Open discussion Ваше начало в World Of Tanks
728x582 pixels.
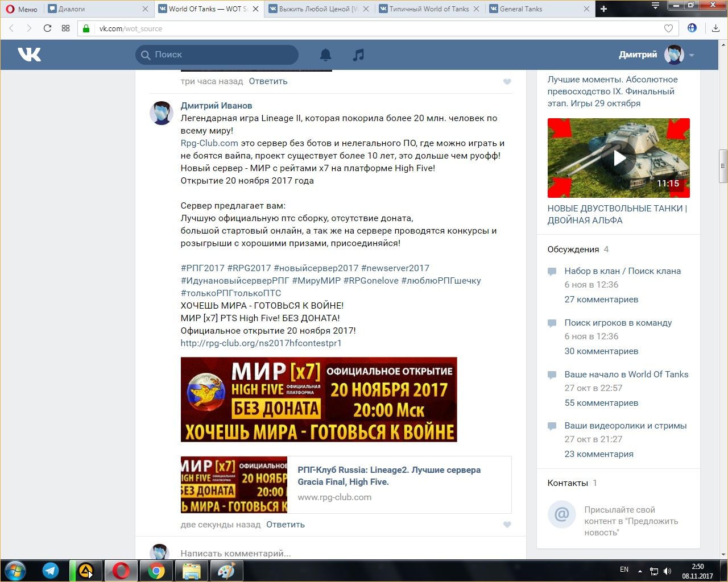coord(626,375)
